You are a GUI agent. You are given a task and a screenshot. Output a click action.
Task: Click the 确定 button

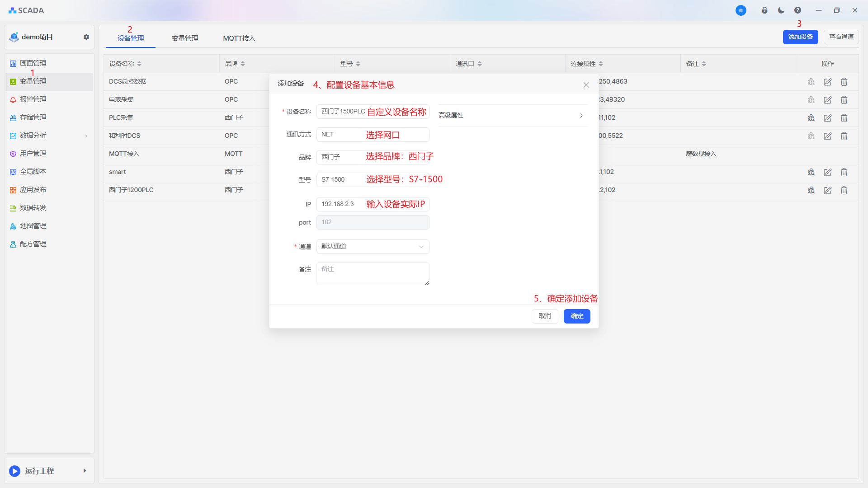pos(576,316)
